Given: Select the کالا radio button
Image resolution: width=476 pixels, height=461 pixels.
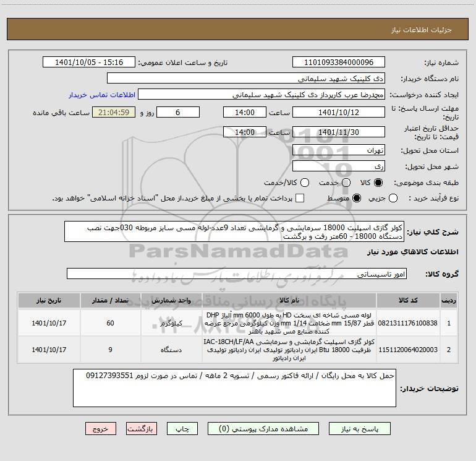Looking at the screenshot, I should (378, 183).
